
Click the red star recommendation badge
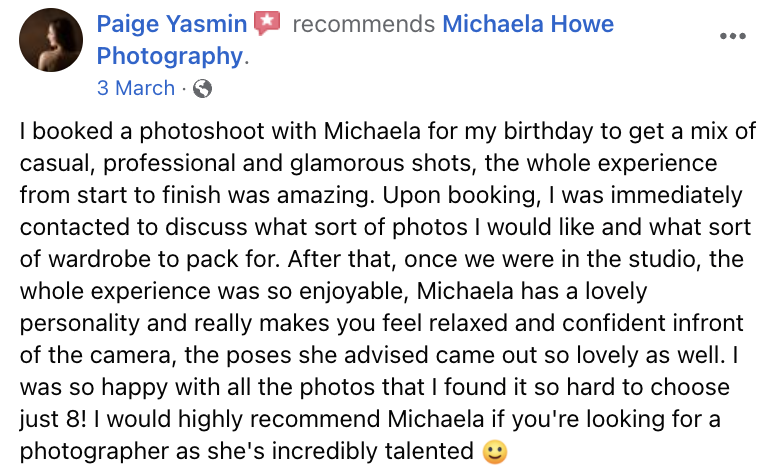266,23
